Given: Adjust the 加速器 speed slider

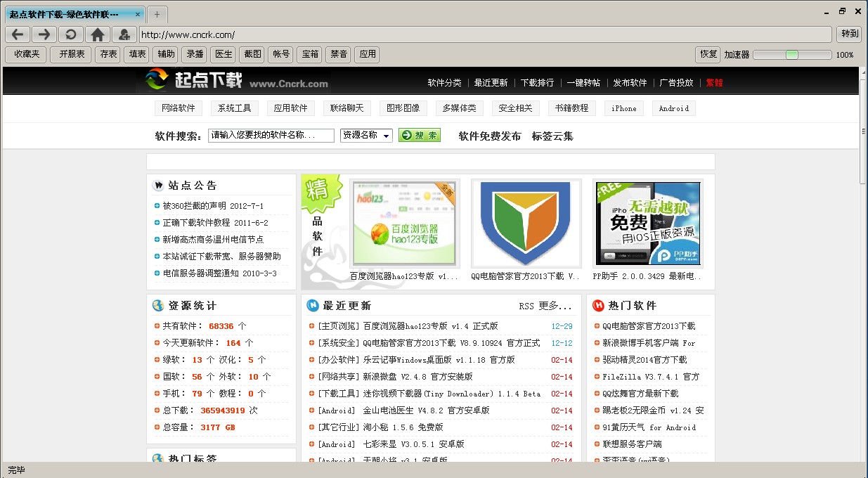Looking at the screenshot, I should pos(792,54).
